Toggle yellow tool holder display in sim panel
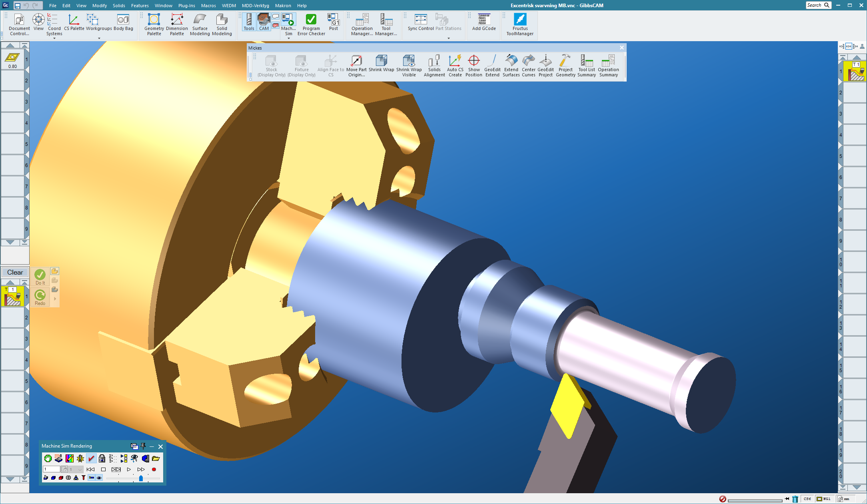867x504 pixels. [x=91, y=478]
